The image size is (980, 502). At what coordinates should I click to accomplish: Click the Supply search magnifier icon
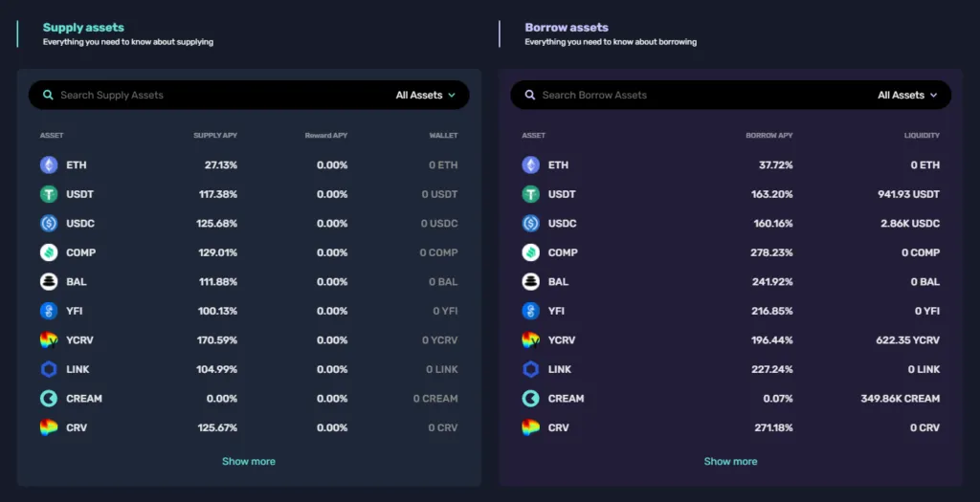click(48, 95)
